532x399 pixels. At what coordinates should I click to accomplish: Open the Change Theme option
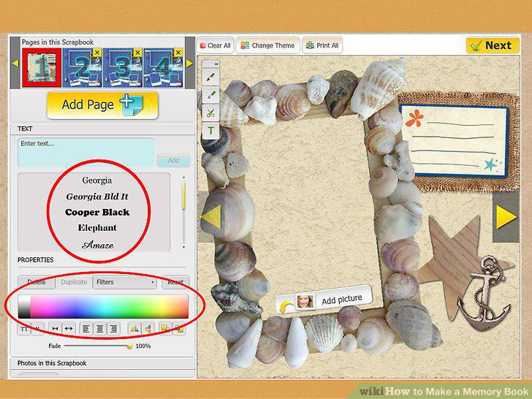(x=268, y=45)
